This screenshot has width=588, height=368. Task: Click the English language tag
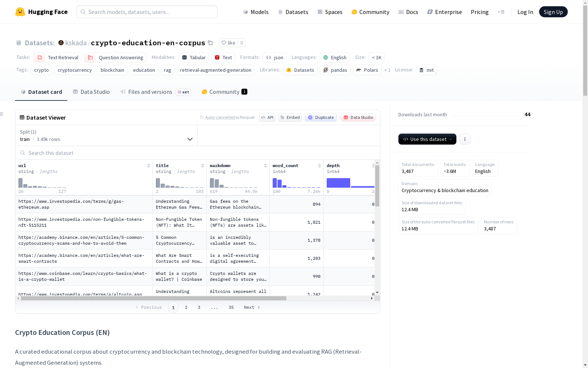tap(335, 57)
